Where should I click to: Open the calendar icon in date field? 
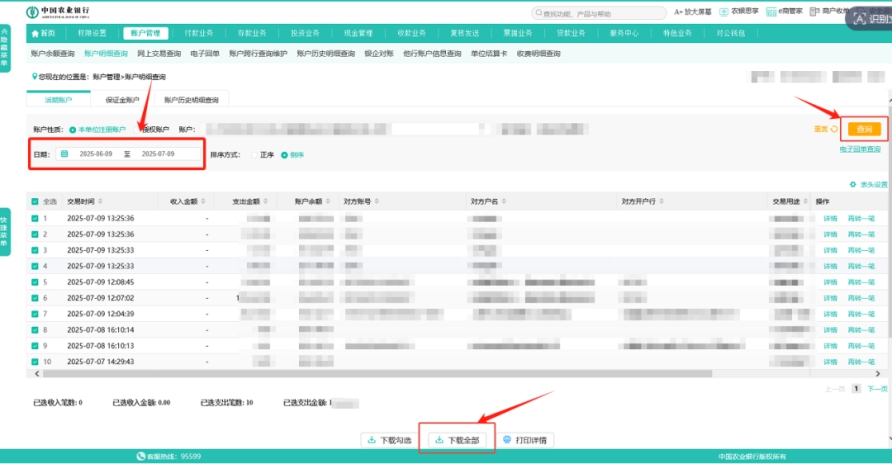click(65, 154)
